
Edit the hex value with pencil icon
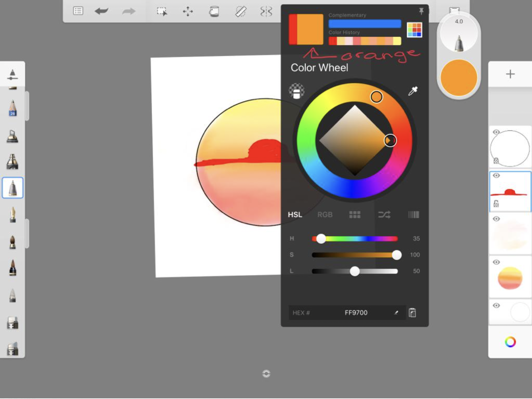tap(396, 312)
